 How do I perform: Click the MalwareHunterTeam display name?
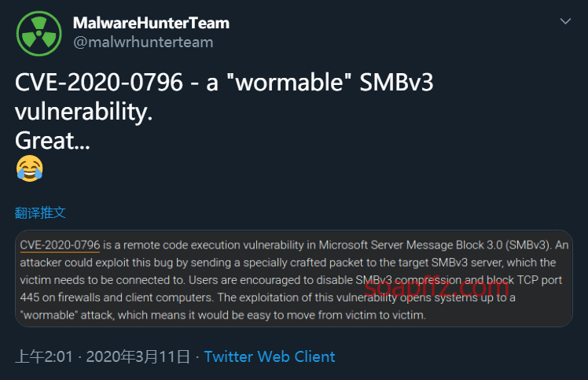pyautogui.click(x=151, y=23)
